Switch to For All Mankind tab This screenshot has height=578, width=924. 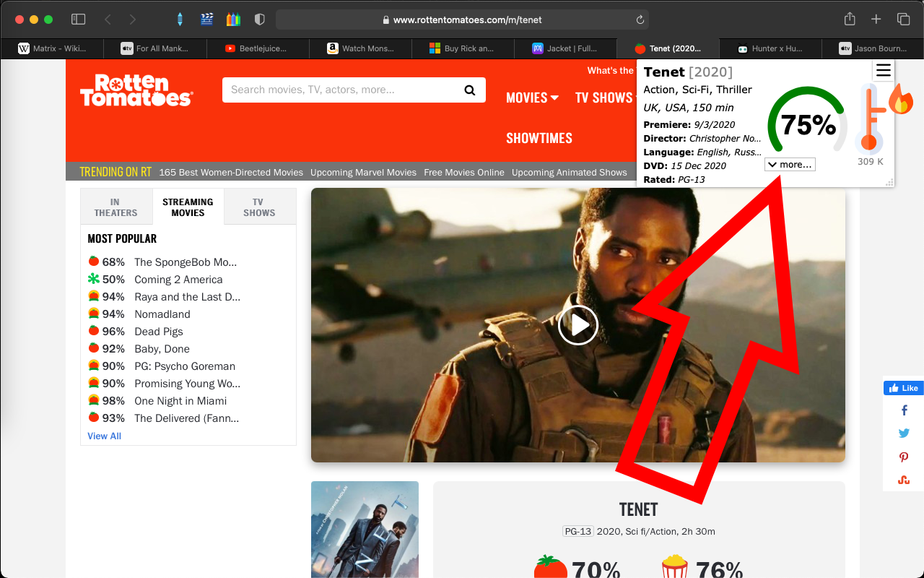point(154,48)
